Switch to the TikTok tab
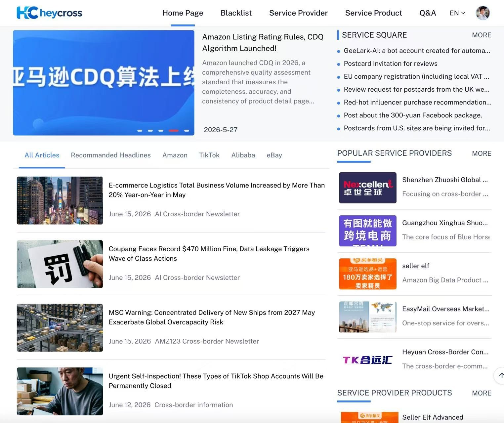504x423 pixels. pyautogui.click(x=209, y=155)
